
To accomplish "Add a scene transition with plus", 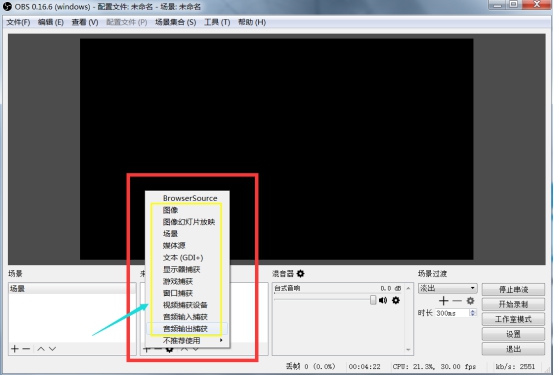I will coord(443,301).
